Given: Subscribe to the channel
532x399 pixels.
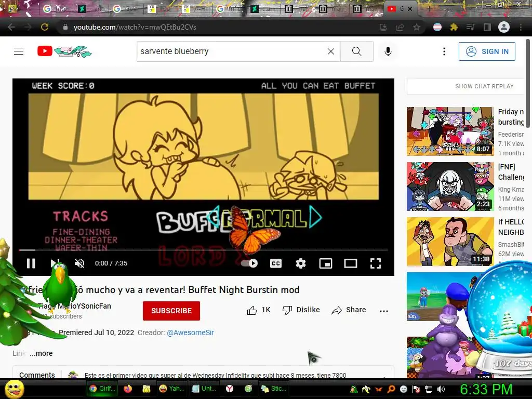Looking at the screenshot, I should (171, 311).
